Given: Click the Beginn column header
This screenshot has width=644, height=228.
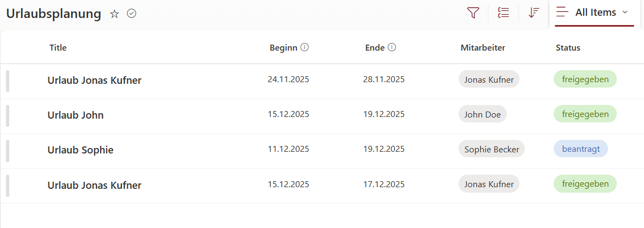Looking at the screenshot, I should click(x=283, y=48).
